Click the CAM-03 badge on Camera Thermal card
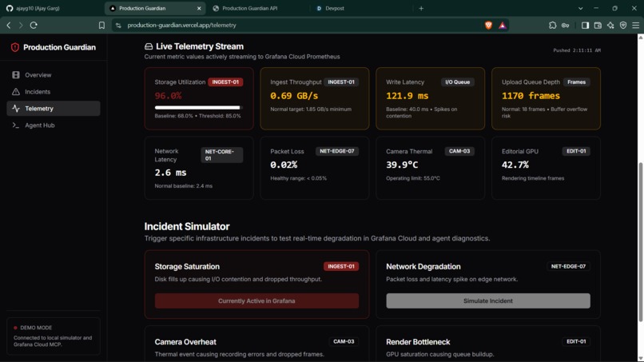644x362 pixels. point(459,151)
